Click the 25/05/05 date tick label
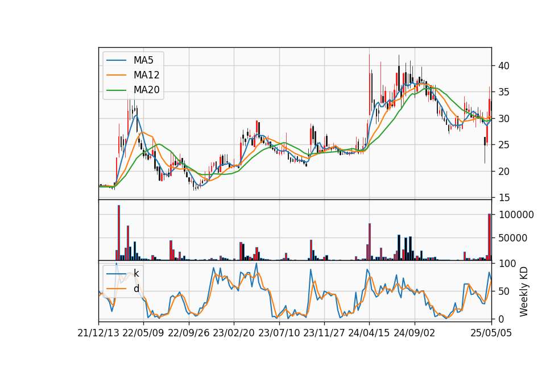This screenshot has width=546, height=392. 491,333
